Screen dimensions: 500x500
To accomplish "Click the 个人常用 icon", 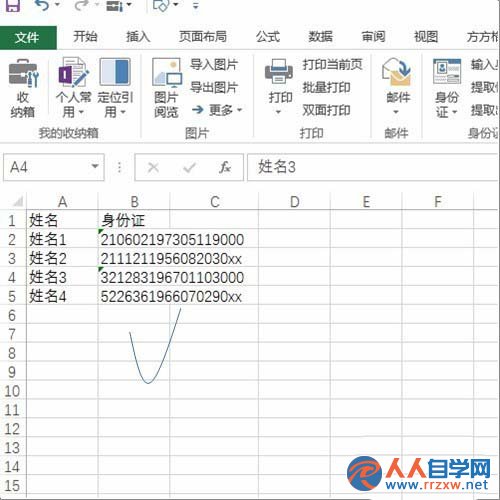I will coord(73,72).
